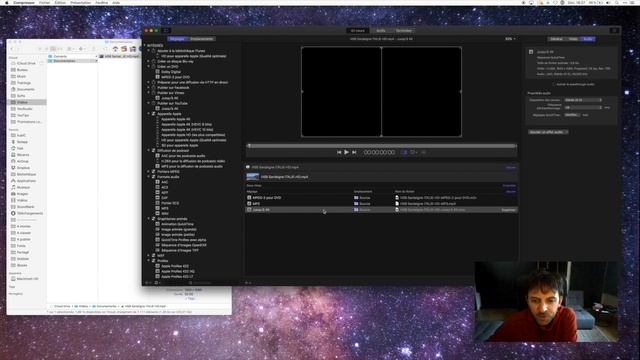Open the preview zoom percentage dropdown

coord(510,39)
